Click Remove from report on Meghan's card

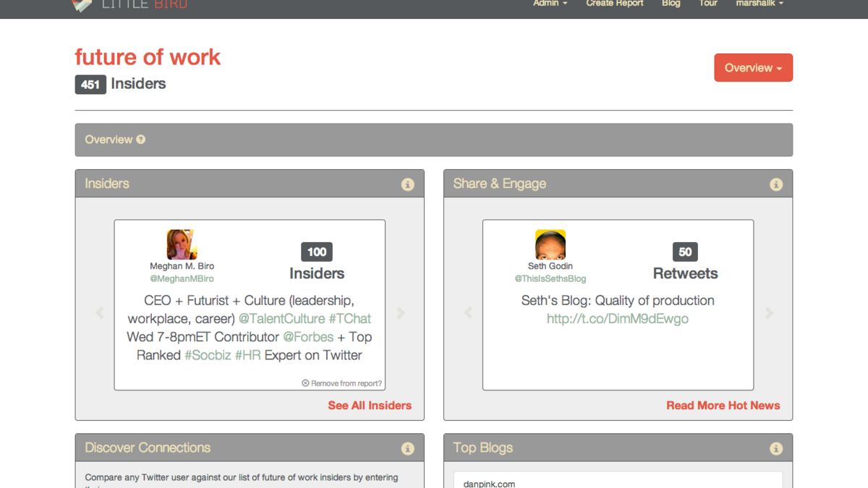coord(342,383)
